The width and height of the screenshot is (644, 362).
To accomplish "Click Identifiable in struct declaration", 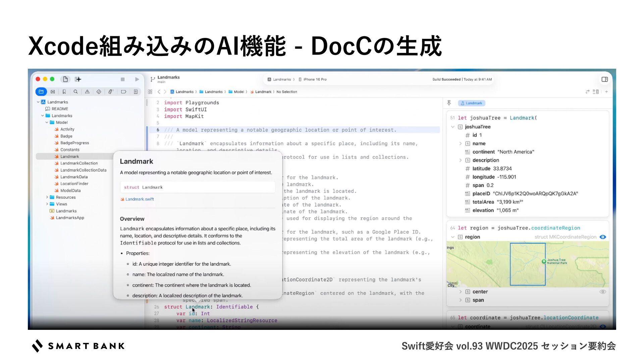I will coord(234,307).
